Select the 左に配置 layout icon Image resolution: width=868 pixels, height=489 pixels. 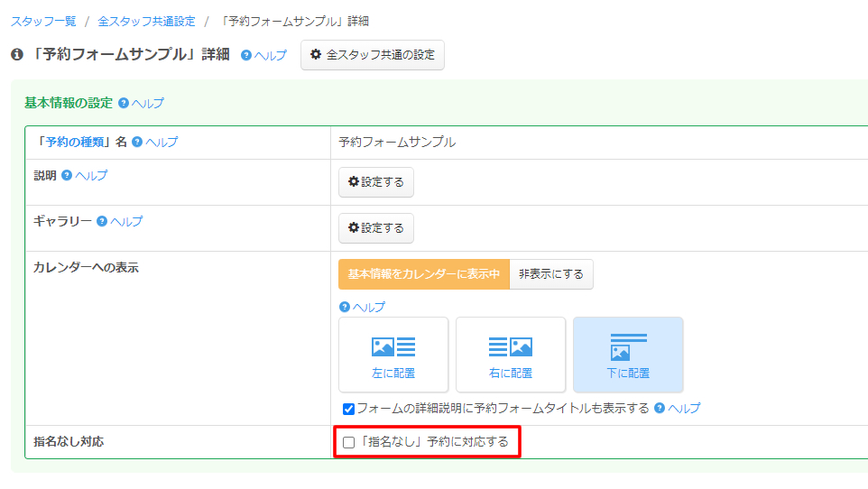[393, 354]
